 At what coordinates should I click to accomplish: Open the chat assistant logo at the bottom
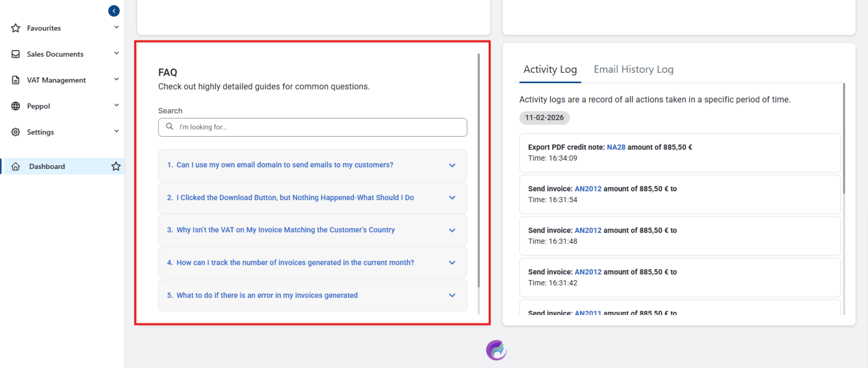pos(496,350)
